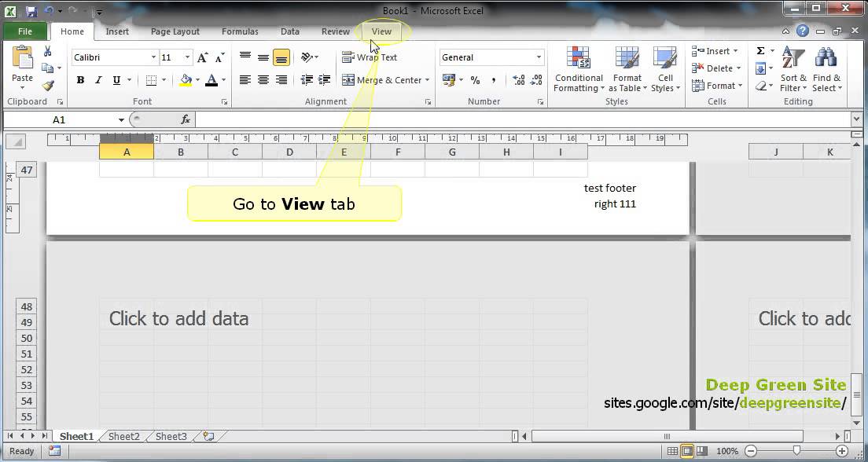Click the Insert Function fx icon
The image size is (868, 462).
(x=186, y=119)
